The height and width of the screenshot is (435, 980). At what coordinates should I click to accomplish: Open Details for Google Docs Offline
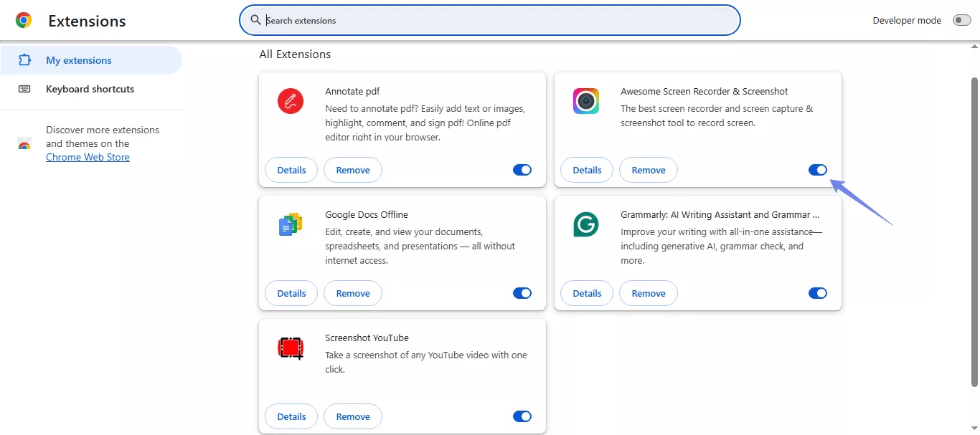(x=291, y=293)
